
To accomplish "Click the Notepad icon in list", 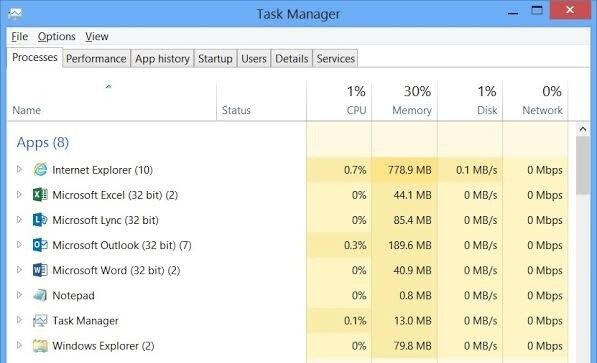I will tap(40, 295).
